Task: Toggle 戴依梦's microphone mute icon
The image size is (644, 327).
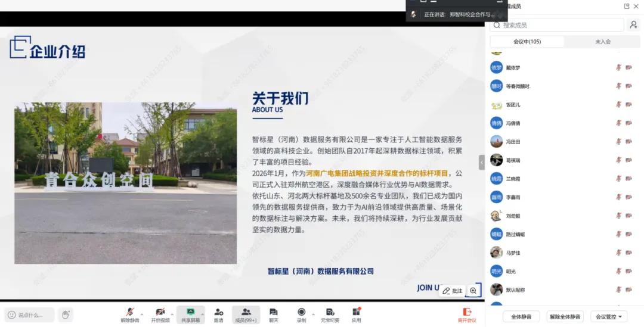Action: pyautogui.click(x=618, y=68)
